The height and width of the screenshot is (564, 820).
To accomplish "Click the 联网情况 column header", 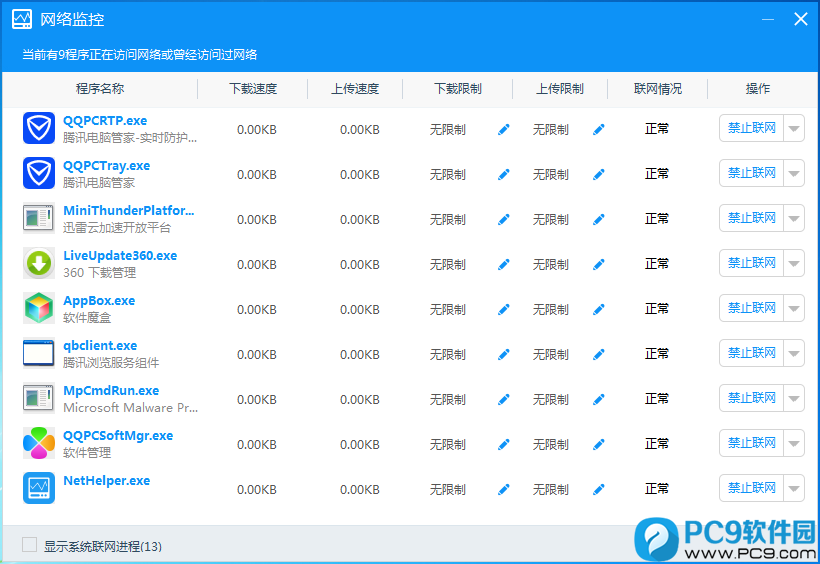I will coord(657,88).
